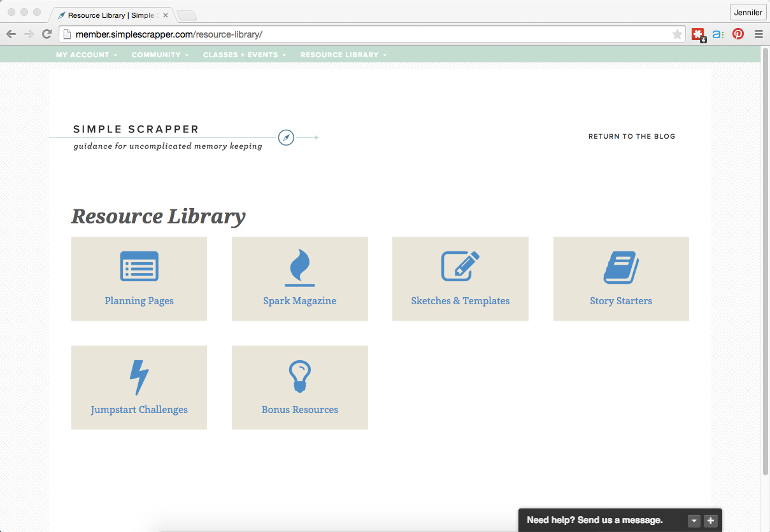This screenshot has width=770, height=532.
Task: Follow the Return to the Blog link
Action: 631,136
